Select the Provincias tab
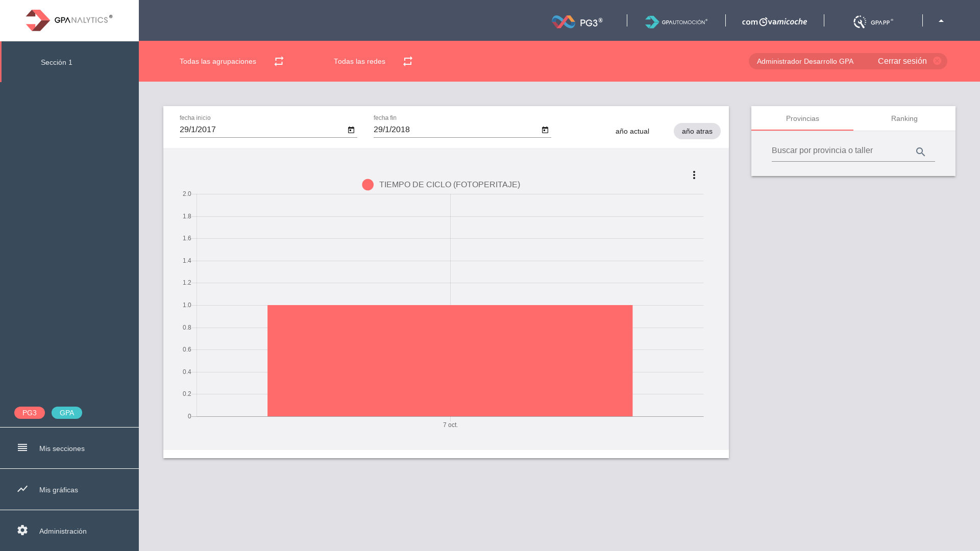This screenshot has height=551, width=980. click(x=802, y=118)
